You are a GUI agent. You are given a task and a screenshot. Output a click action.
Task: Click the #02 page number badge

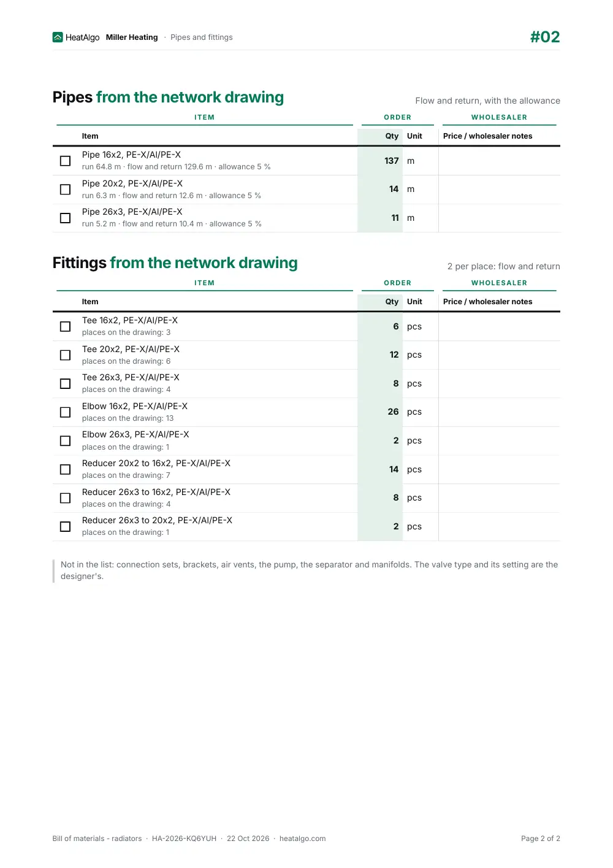(545, 37)
